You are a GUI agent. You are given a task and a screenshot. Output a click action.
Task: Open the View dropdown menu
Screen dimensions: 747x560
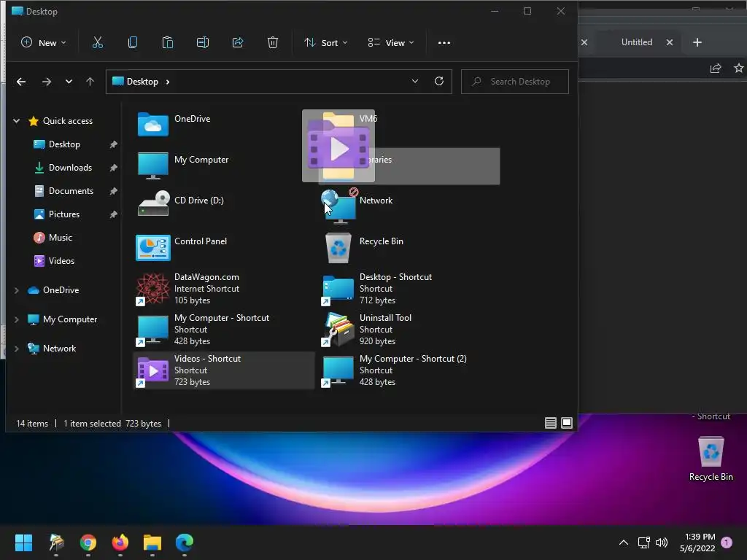[x=391, y=43]
